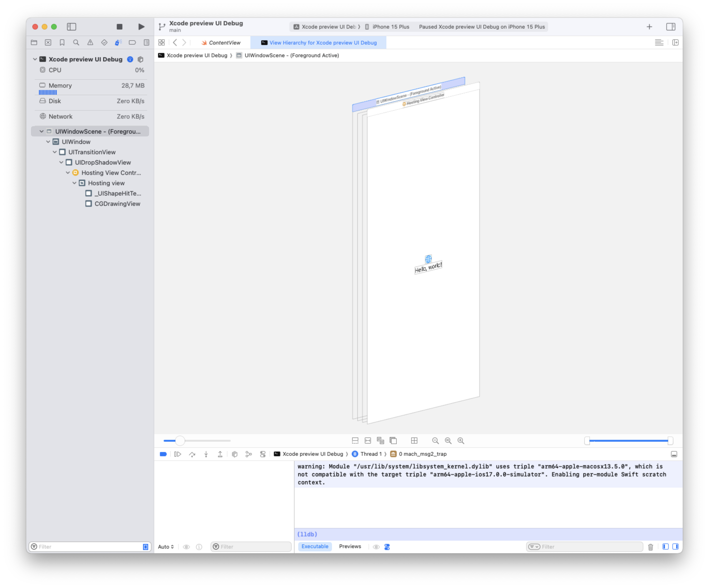Open the editor options lines menu
The width and height of the screenshot is (709, 588).
click(659, 42)
